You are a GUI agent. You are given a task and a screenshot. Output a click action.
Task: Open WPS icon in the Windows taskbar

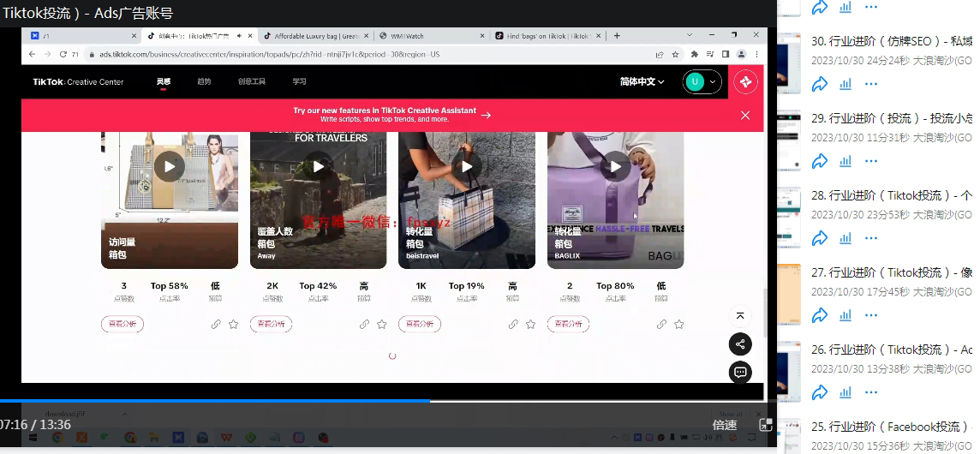pyautogui.click(x=226, y=438)
